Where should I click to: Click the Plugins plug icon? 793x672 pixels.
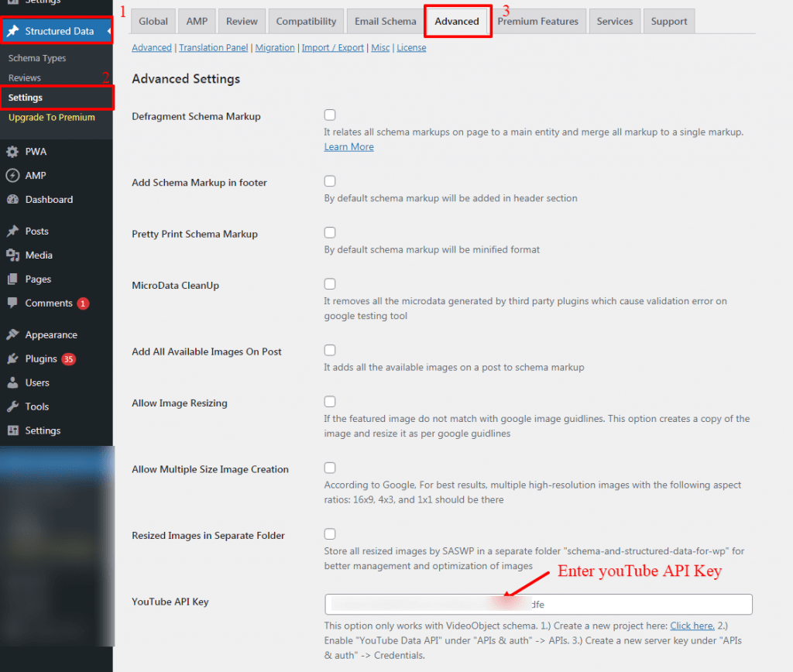pyautogui.click(x=12, y=358)
